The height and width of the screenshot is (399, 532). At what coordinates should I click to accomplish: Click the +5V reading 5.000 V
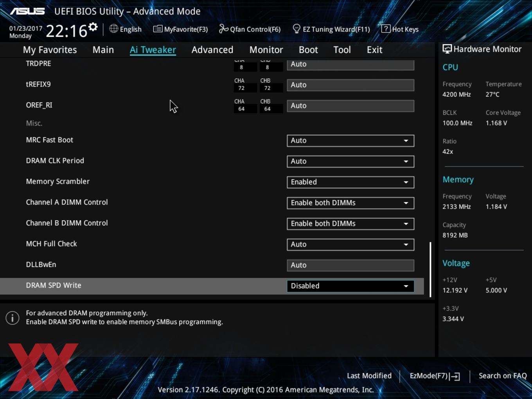point(496,290)
